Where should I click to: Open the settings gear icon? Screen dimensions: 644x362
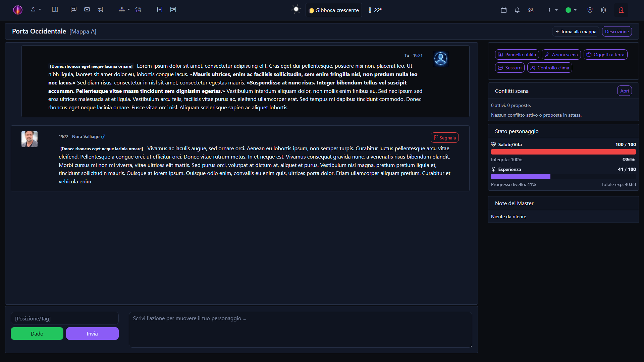(x=603, y=10)
